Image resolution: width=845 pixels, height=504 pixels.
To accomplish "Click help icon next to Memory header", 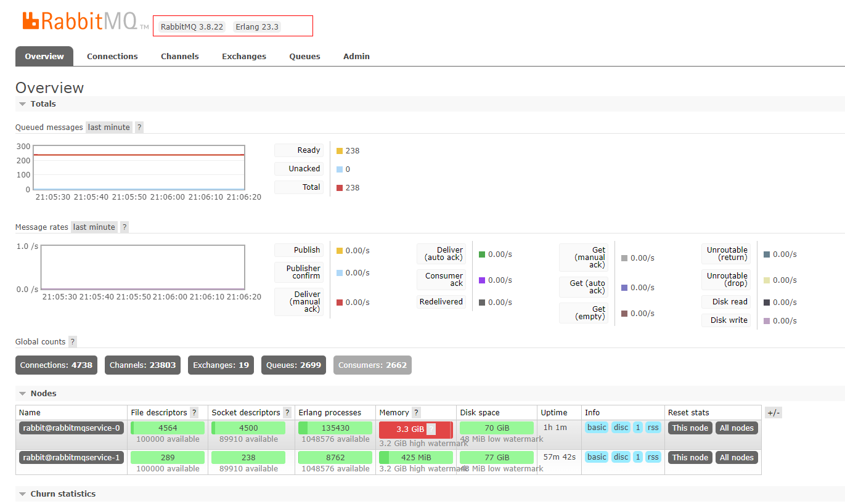I will point(417,412).
